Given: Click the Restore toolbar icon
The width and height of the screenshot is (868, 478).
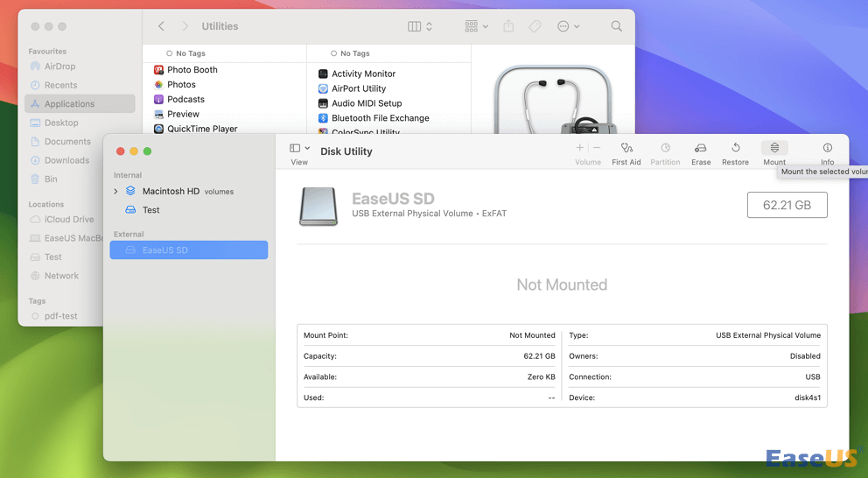Looking at the screenshot, I should (x=735, y=149).
